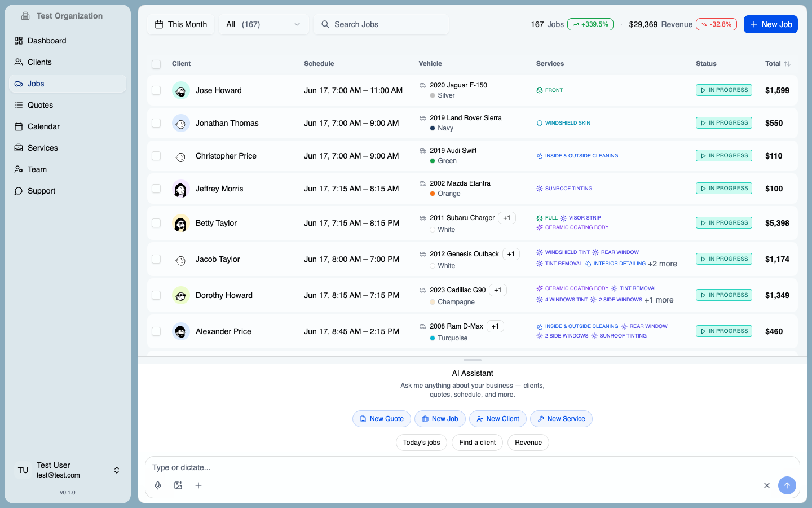Open Team in the sidebar
The height and width of the screenshot is (508, 812).
pyautogui.click(x=68, y=169)
